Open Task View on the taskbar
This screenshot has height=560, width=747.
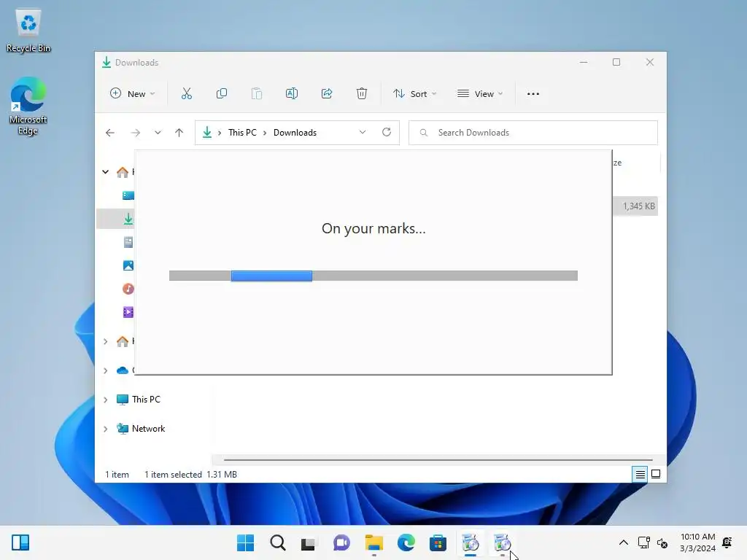pyautogui.click(x=309, y=542)
